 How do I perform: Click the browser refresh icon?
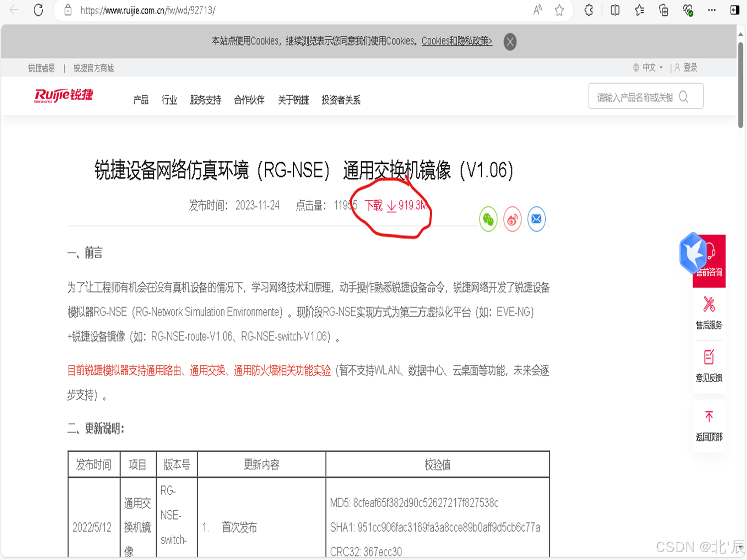click(x=38, y=10)
